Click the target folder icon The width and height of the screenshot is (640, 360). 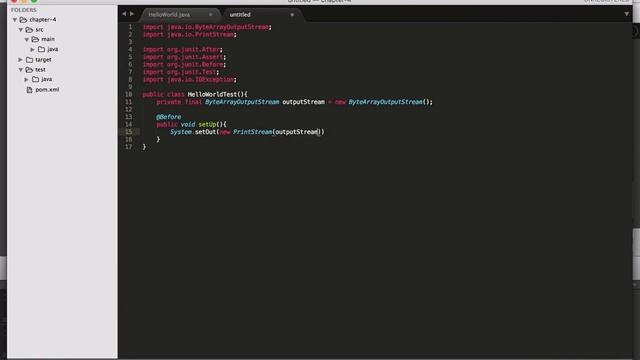click(29, 60)
